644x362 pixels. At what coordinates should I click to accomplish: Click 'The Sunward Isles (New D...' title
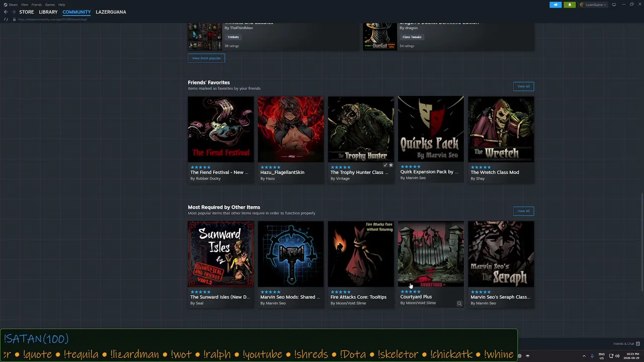click(220, 297)
